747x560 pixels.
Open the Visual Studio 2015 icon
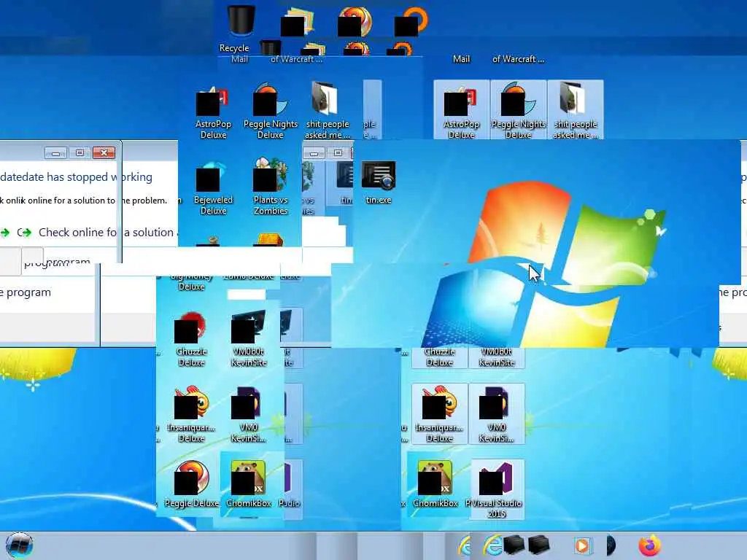(x=496, y=489)
